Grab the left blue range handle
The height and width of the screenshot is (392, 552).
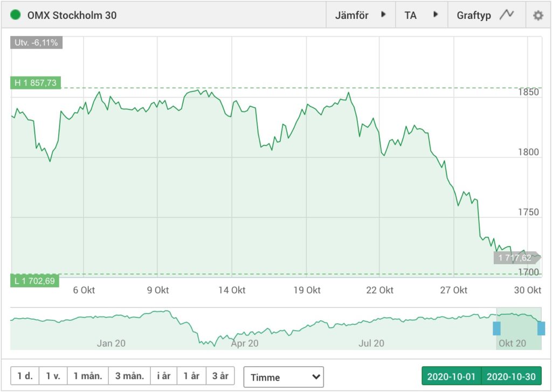[x=496, y=328]
